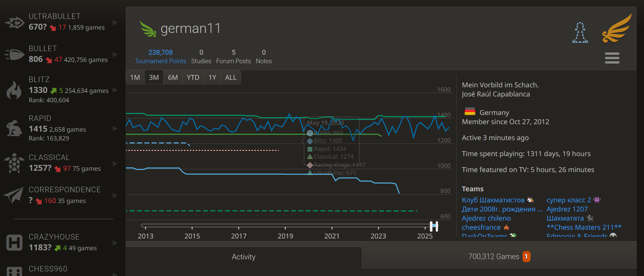Click the red downward arrow in Bullet row

(49, 60)
